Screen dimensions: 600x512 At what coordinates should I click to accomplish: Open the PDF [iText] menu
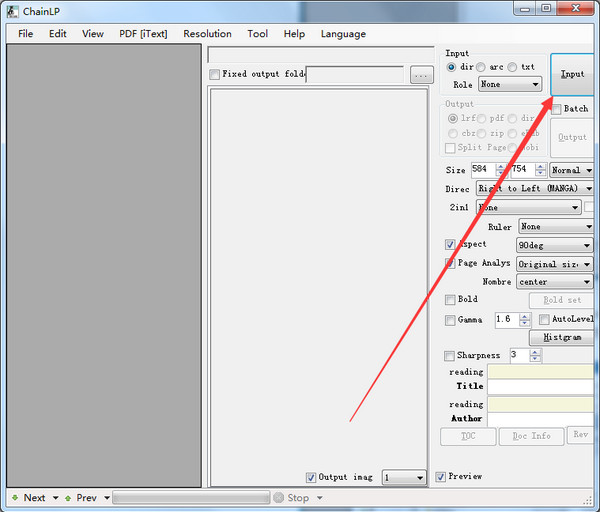pos(143,33)
